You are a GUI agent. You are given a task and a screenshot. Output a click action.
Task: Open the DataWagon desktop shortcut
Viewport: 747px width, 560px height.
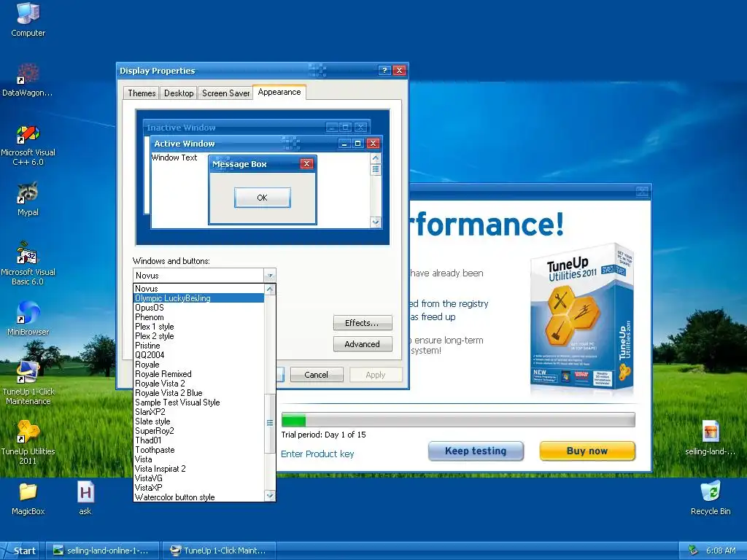28,79
